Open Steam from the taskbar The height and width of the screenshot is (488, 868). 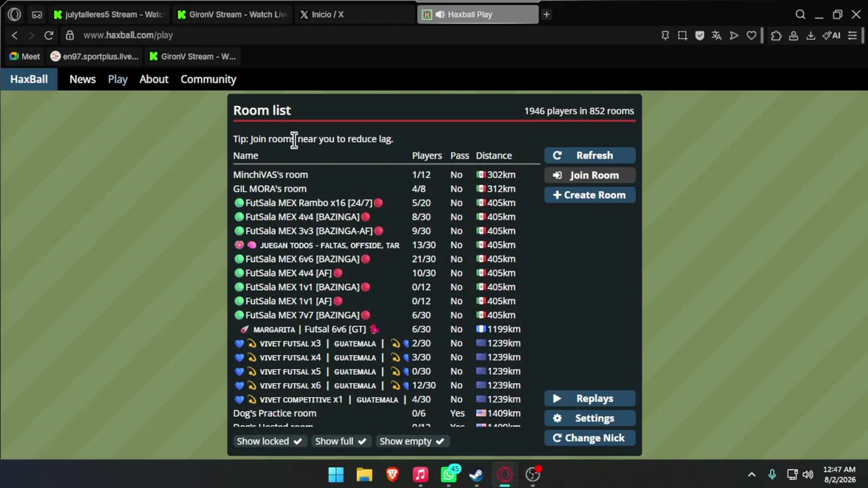coord(477,474)
